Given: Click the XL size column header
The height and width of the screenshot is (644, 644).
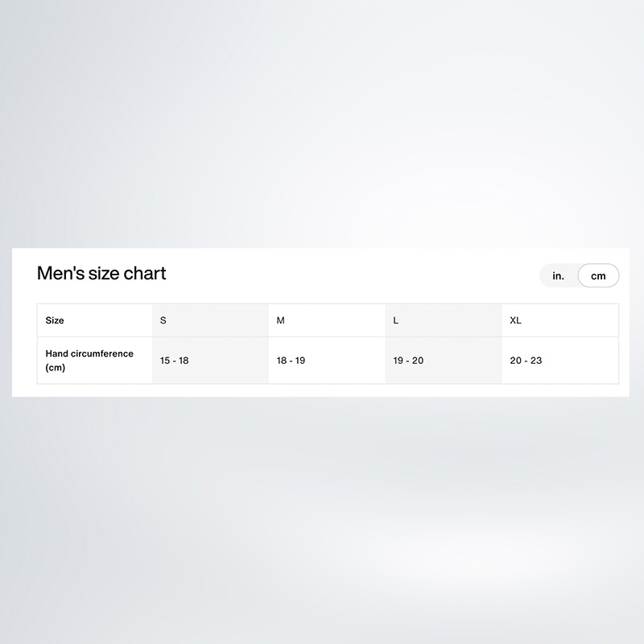Looking at the screenshot, I should coord(560,320).
